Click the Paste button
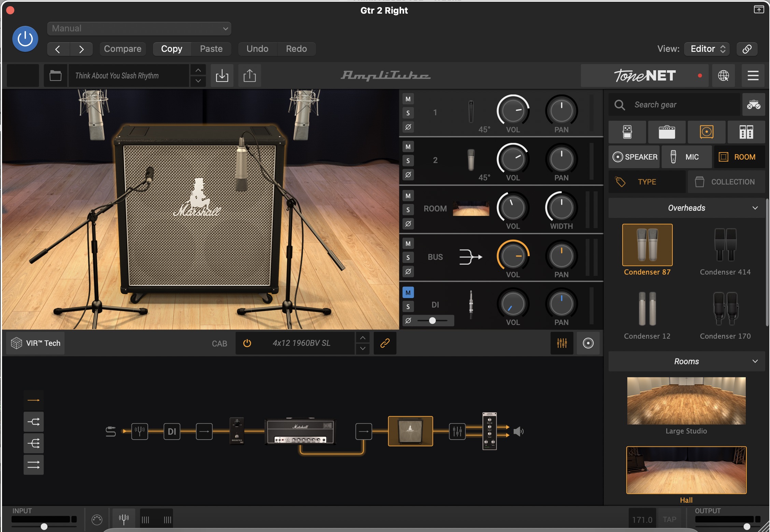Viewport: 770px width, 532px height. [211, 49]
